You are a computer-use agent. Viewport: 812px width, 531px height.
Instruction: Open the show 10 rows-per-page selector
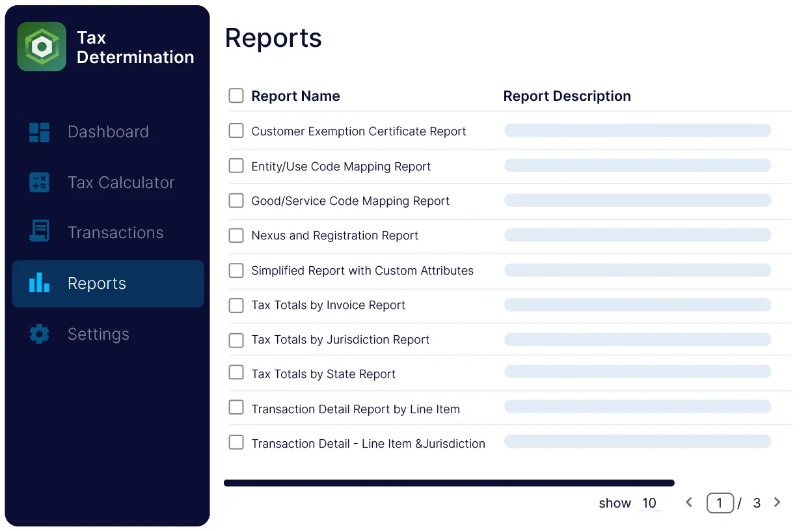point(649,503)
